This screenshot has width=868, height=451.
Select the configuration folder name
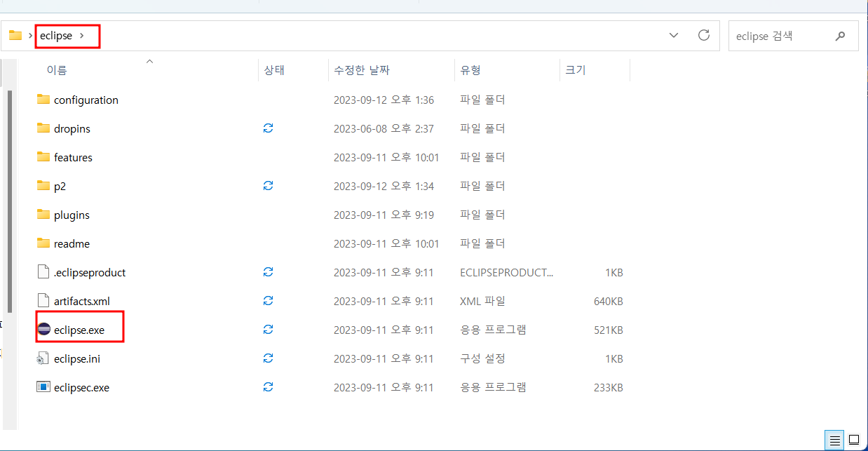point(86,100)
